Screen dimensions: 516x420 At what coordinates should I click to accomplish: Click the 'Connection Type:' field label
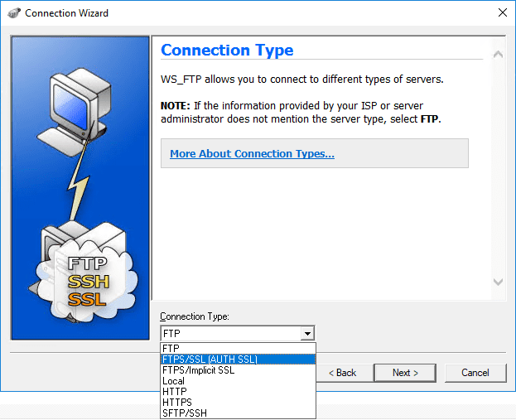(195, 316)
